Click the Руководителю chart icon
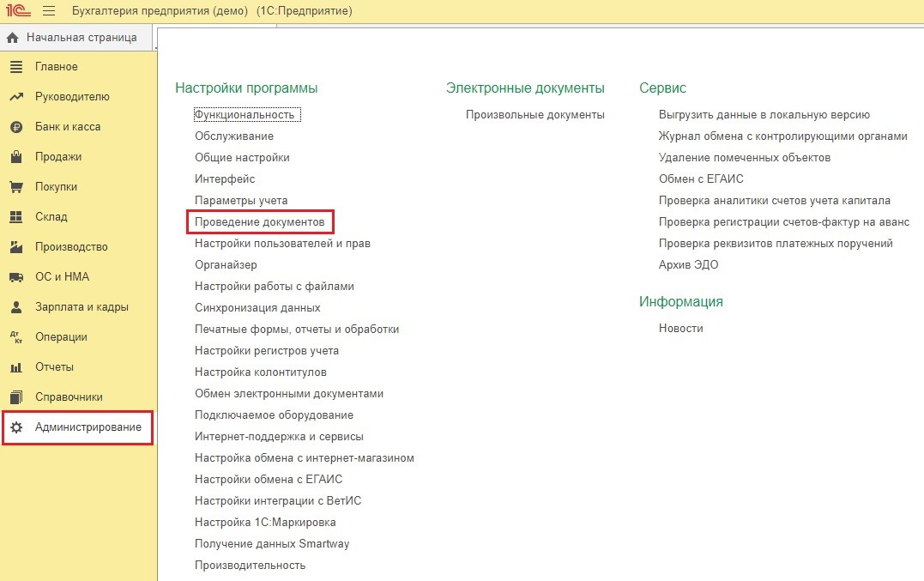The image size is (924, 581). [x=15, y=97]
